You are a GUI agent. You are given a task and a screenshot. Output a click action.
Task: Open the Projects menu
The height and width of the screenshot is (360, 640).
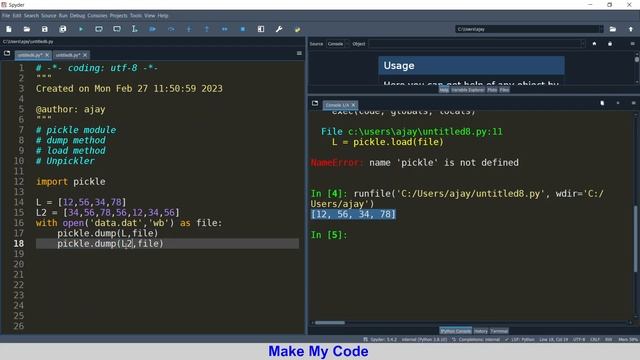(x=118, y=16)
